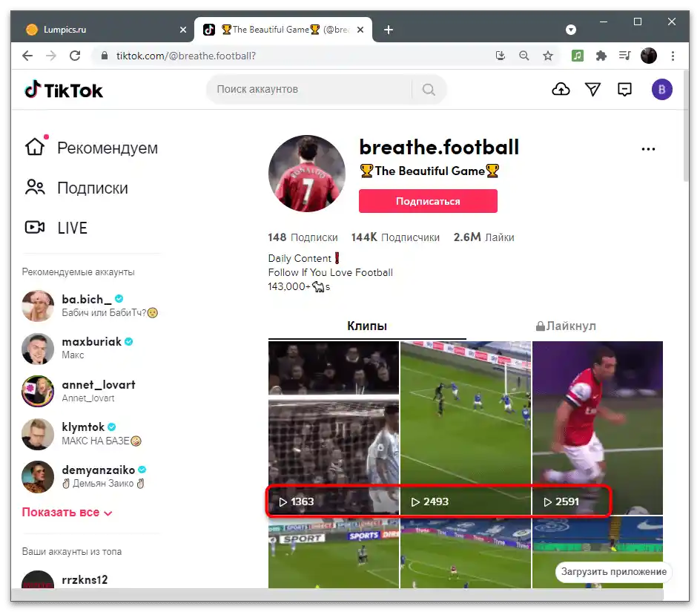This screenshot has width=700, height=612.
Task: Click the home icon next to Рекомендуем
Action: [x=35, y=147]
